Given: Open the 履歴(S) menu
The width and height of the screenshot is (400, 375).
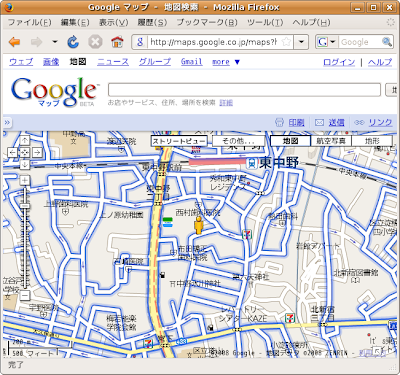Looking at the screenshot, I should 152,22.
